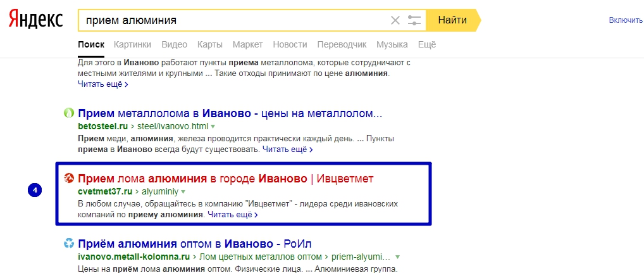Image resolution: width=644 pixels, height=273 pixels.
Task: Switch to the Музыка tab
Action: click(392, 44)
